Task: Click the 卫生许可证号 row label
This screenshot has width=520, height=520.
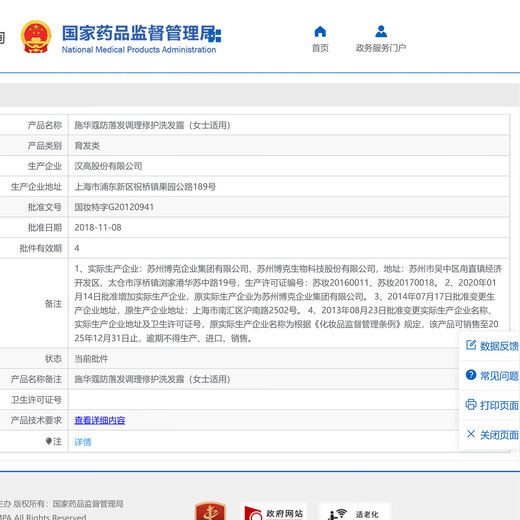Action: point(36,400)
